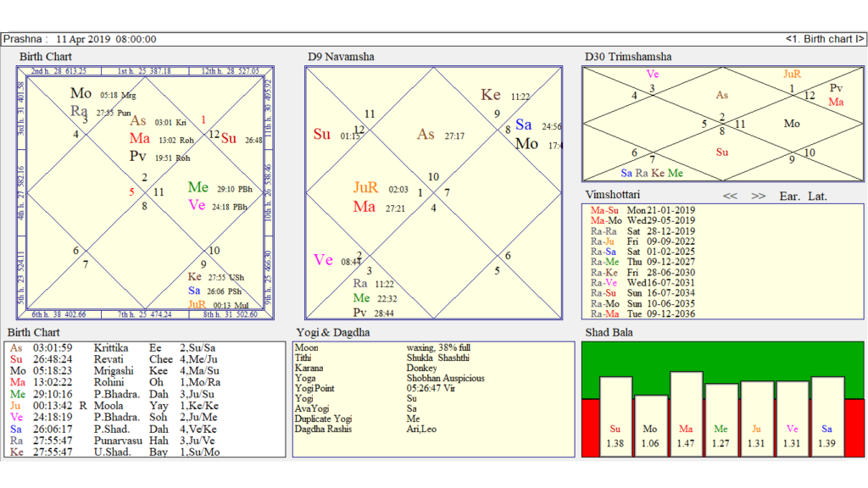Viewport: 868px width, 488px height.
Task: Click the Tithi 'Shukla Shashthi' row
Action: tap(382, 358)
